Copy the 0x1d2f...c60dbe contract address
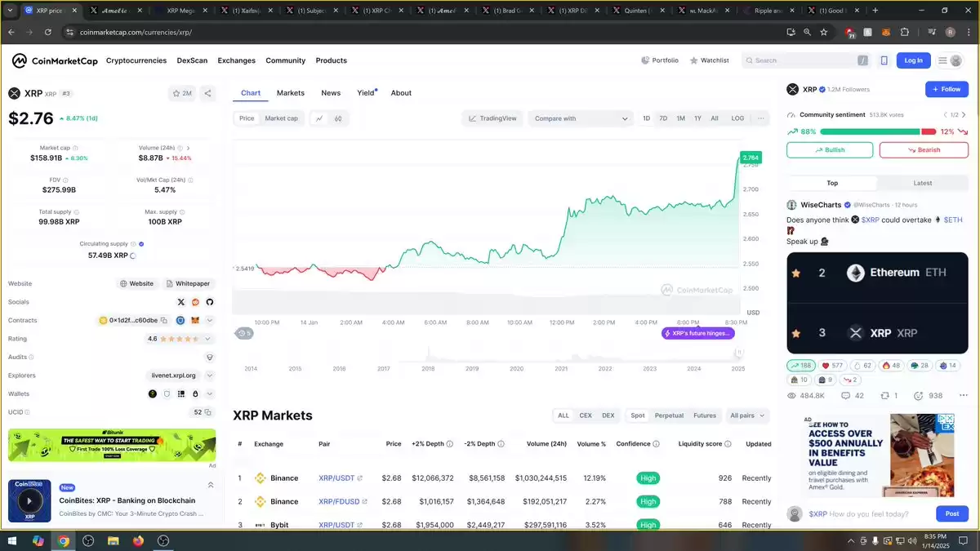Viewport: 980px width, 551px height. 163,321
